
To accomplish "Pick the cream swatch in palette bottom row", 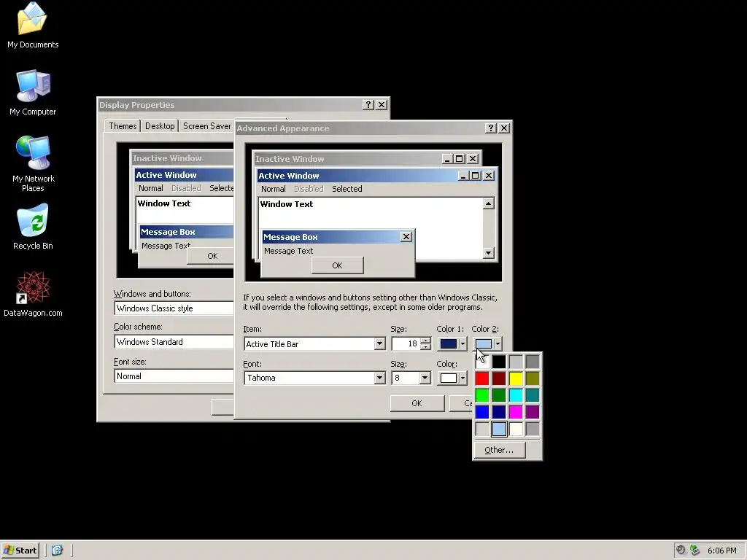I will (x=516, y=429).
